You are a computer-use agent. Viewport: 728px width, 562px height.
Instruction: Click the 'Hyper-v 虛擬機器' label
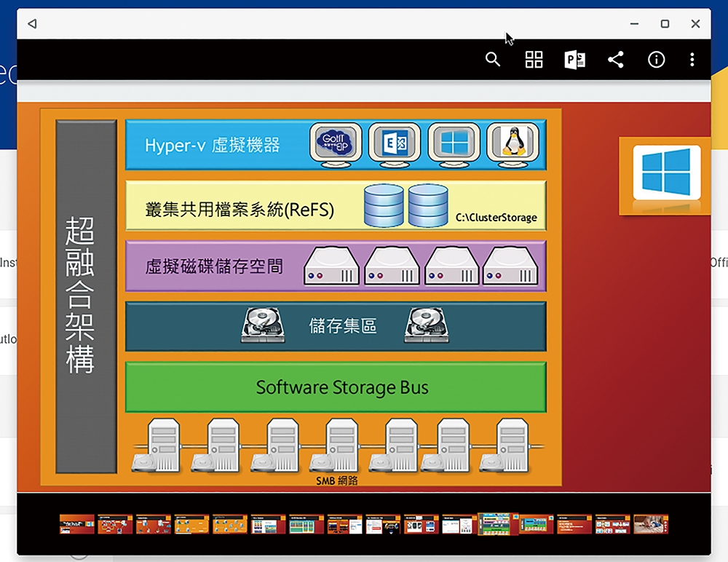[212, 146]
